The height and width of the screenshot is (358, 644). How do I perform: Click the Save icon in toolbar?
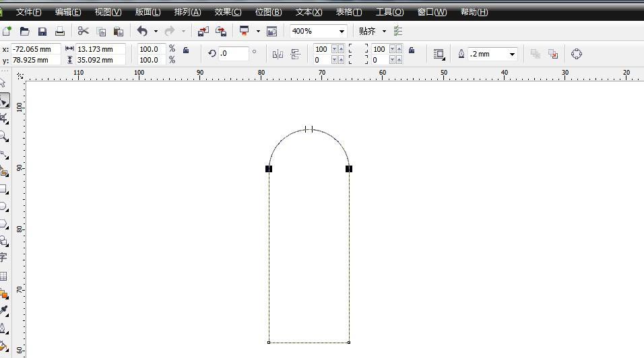click(x=42, y=31)
